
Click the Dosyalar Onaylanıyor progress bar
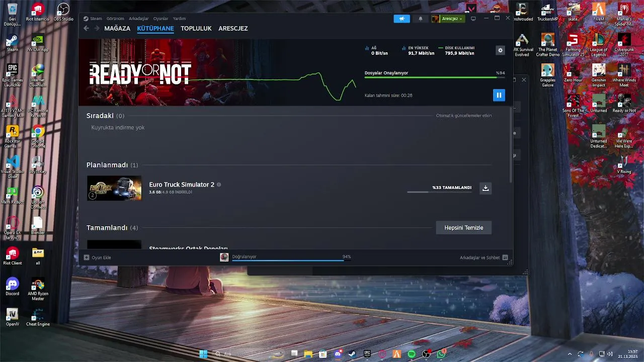(435, 77)
